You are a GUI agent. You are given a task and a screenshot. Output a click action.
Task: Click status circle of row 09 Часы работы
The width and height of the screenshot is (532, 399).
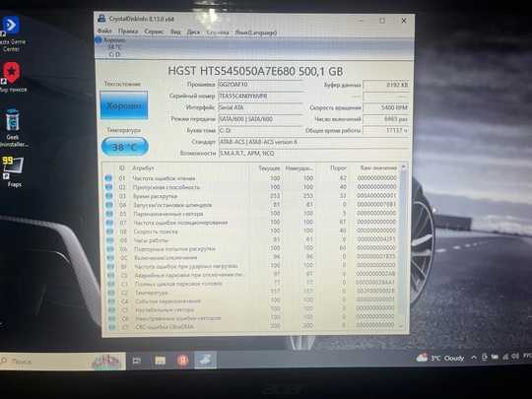[x=110, y=239]
